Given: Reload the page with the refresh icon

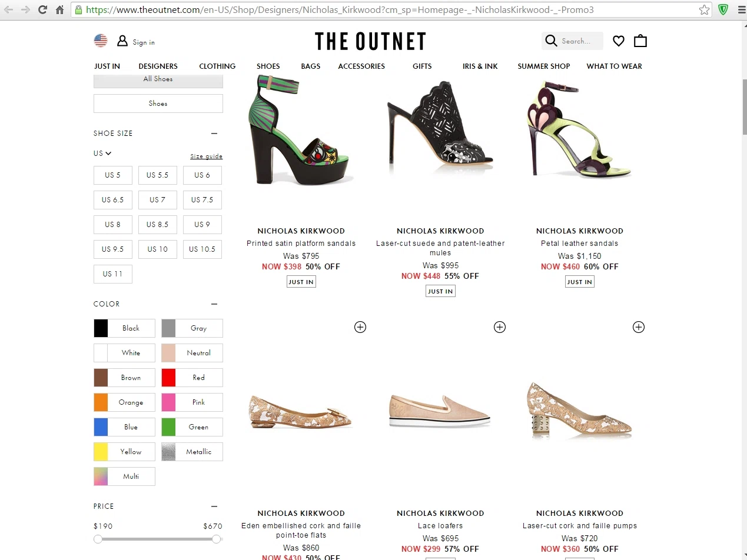Looking at the screenshot, I should tap(42, 9).
